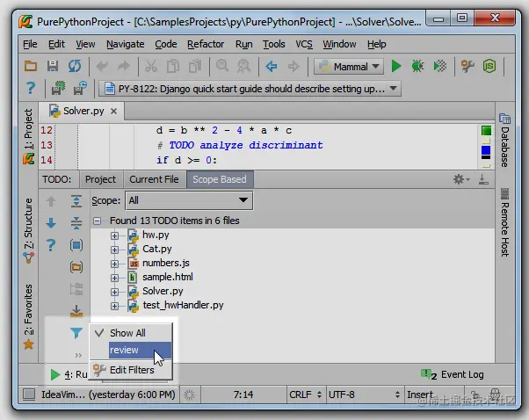Screen dimensions: 529x420
Task: Click the Next TODO down arrow
Action: [51, 223]
